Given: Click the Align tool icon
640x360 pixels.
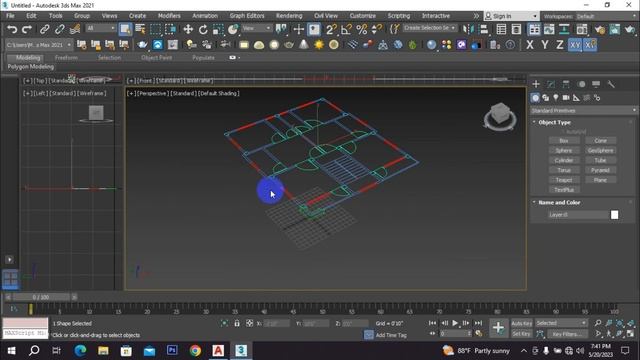Looking at the screenshot, I should (484, 29).
